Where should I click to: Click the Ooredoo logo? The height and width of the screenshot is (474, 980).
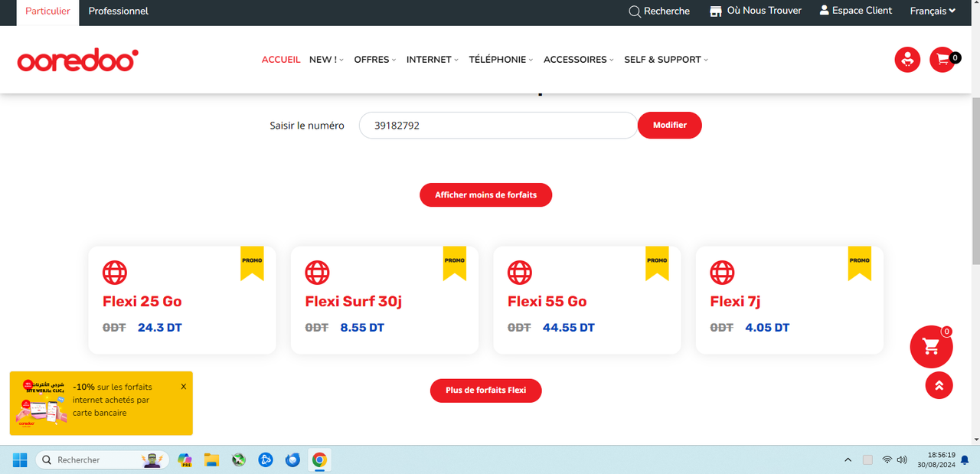point(77,60)
